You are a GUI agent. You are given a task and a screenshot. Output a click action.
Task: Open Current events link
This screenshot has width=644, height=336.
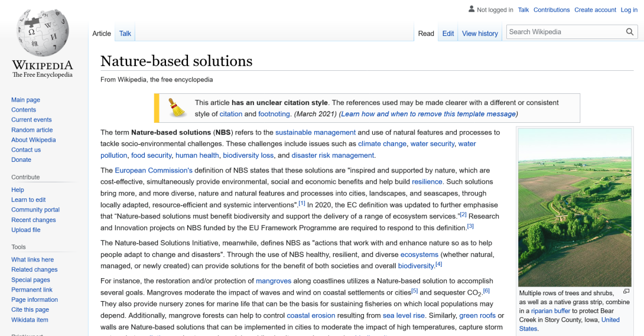click(x=32, y=120)
